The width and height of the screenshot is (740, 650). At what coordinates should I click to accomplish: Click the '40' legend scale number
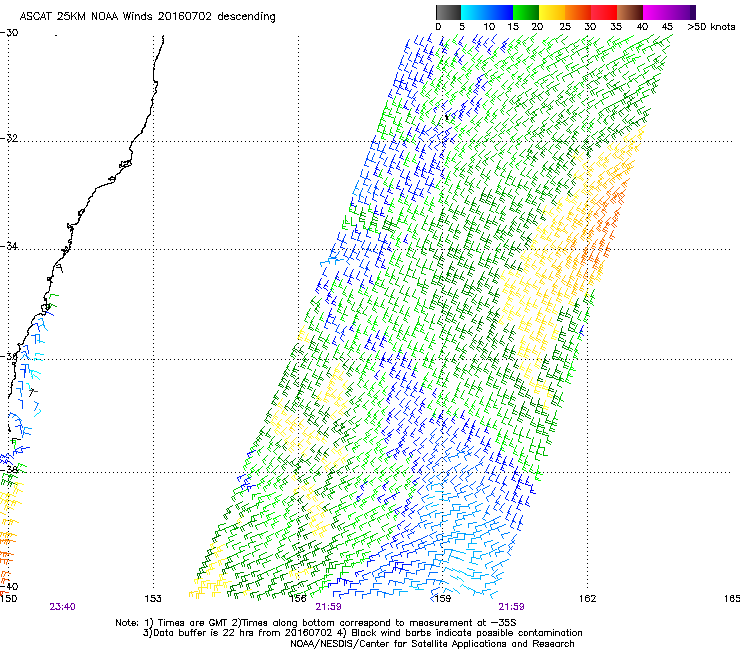[642, 27]
